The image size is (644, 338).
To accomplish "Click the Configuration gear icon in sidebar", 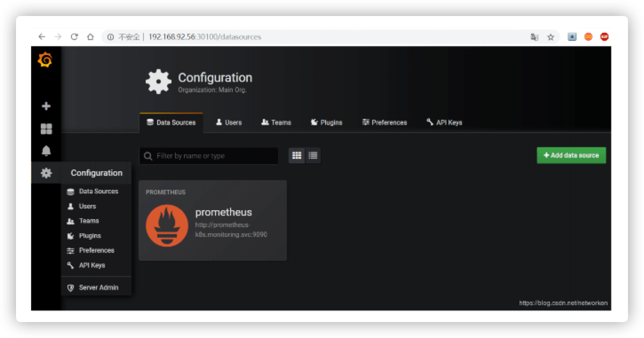I will (x=46, y=173).
